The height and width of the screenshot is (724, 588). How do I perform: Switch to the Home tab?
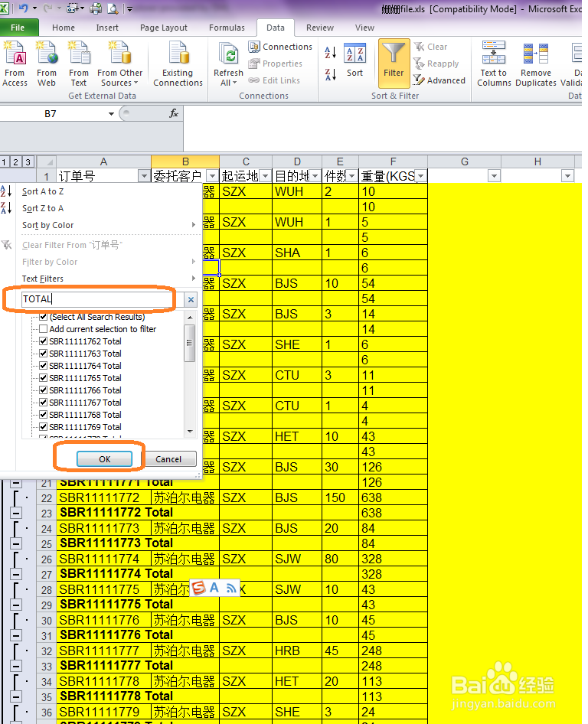(x=64, y=28)
